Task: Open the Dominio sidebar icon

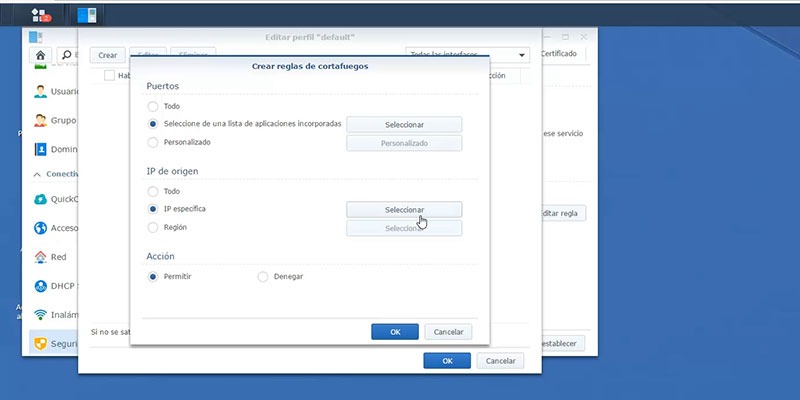Action: coord(40,149)
